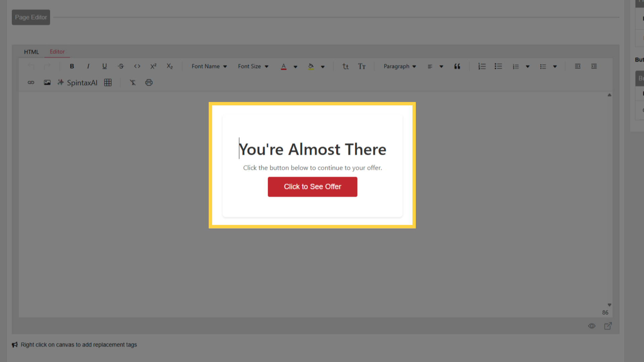This screenshot has height=362, width=644.
Task: Toggle italic formatting
Action: point(88,66)
